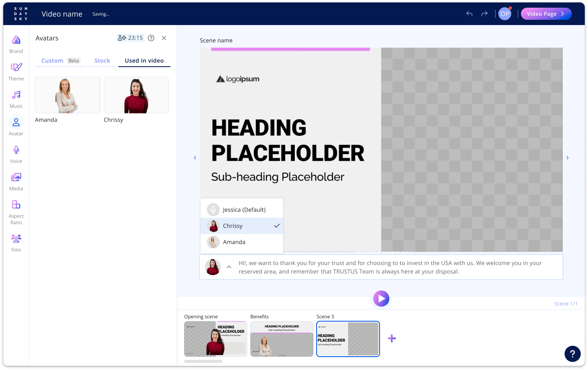Click the logoipsum logo on canvas

tap(238, 79)
